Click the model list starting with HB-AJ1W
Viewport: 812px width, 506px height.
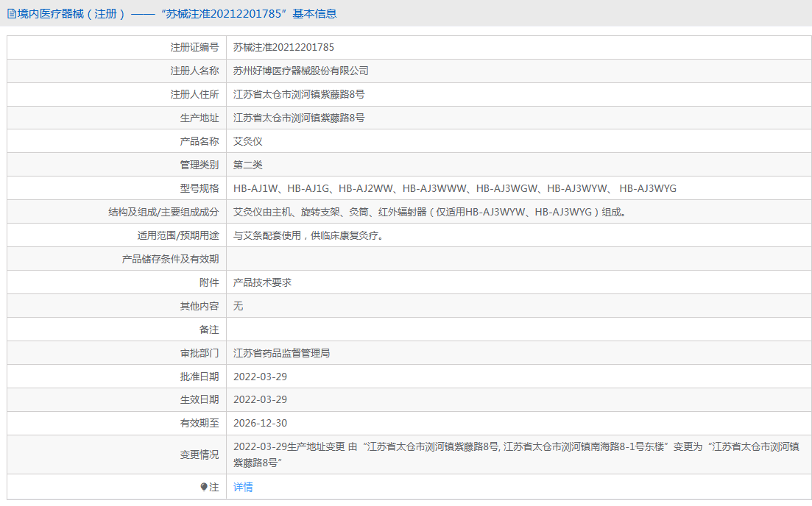point(455,188)
